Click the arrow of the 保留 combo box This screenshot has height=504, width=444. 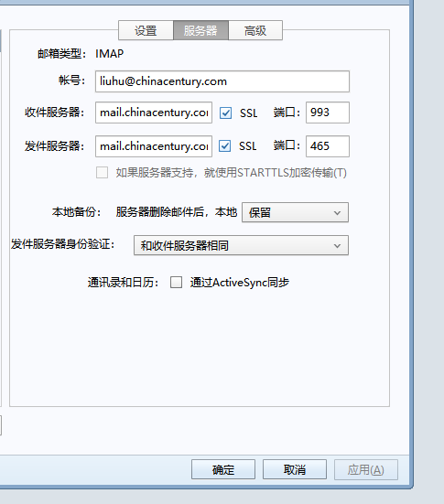(x=337, y=213)
